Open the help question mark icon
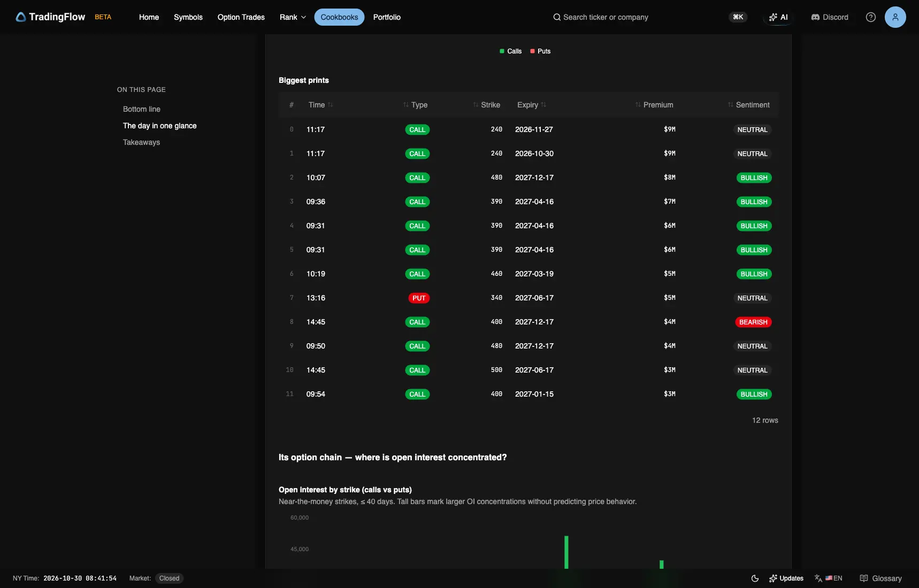This screenshot has width=919, height=588. [x=871, y=17]
